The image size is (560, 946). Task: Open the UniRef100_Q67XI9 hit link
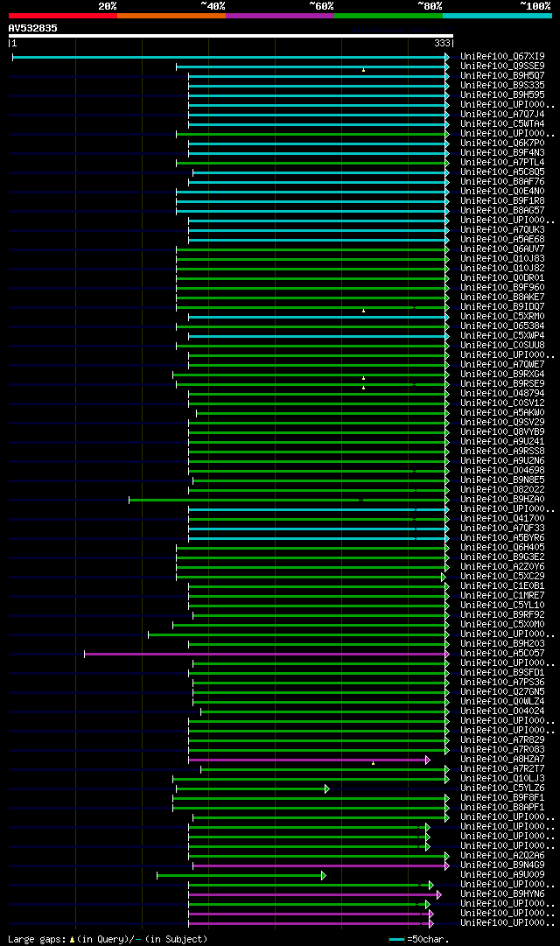coord(502,57)
